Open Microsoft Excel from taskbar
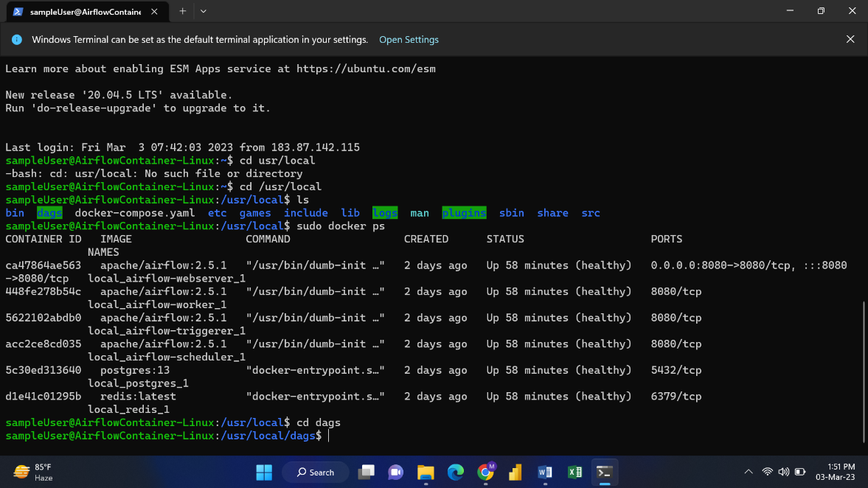This screenshot has width=868, height=488. coord(575,472)
